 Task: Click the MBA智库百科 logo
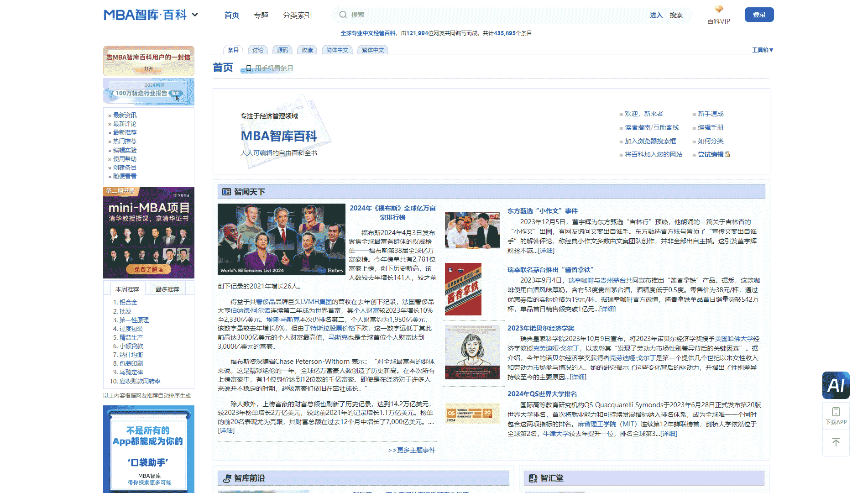145,15
